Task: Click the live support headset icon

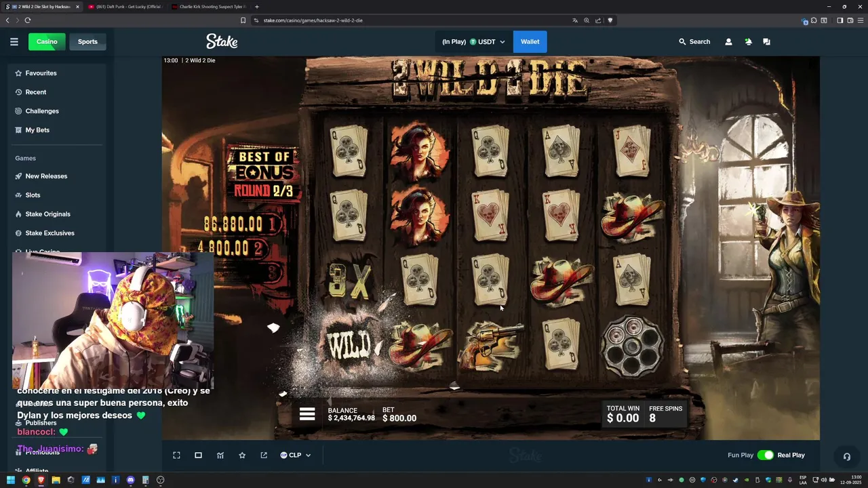Action: pyautogui.click(x=846, y=456)
